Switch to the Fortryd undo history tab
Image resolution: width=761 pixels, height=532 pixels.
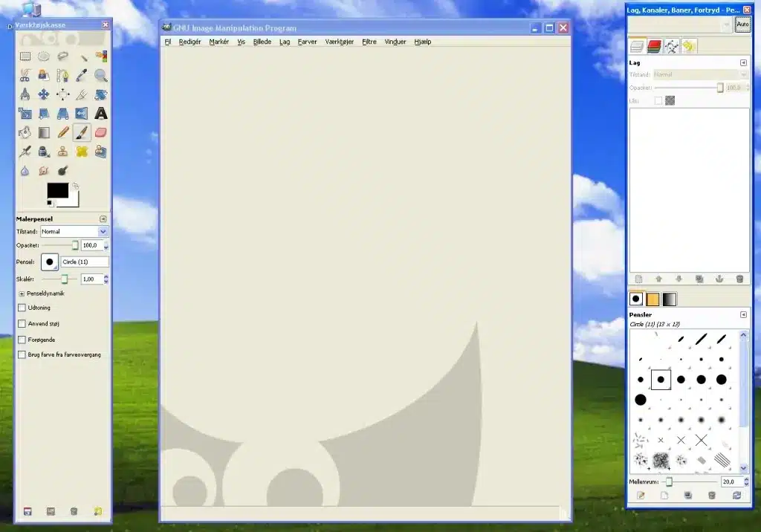689,46
